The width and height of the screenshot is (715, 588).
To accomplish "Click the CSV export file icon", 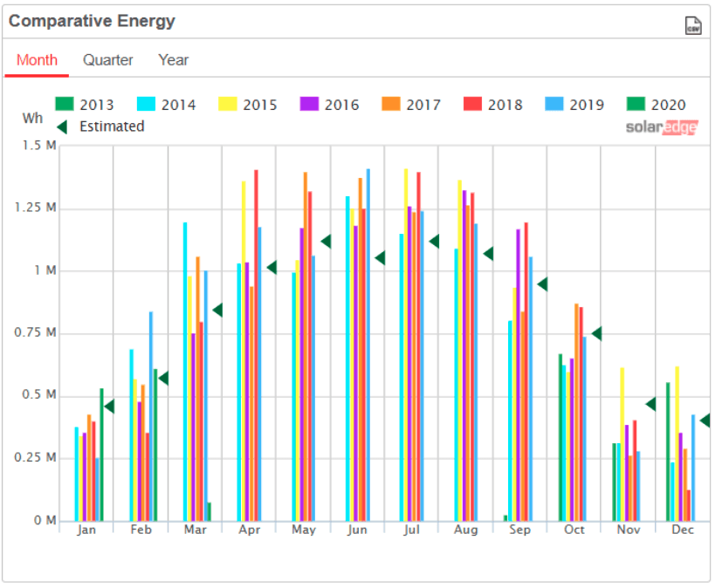I will (692, 24).
